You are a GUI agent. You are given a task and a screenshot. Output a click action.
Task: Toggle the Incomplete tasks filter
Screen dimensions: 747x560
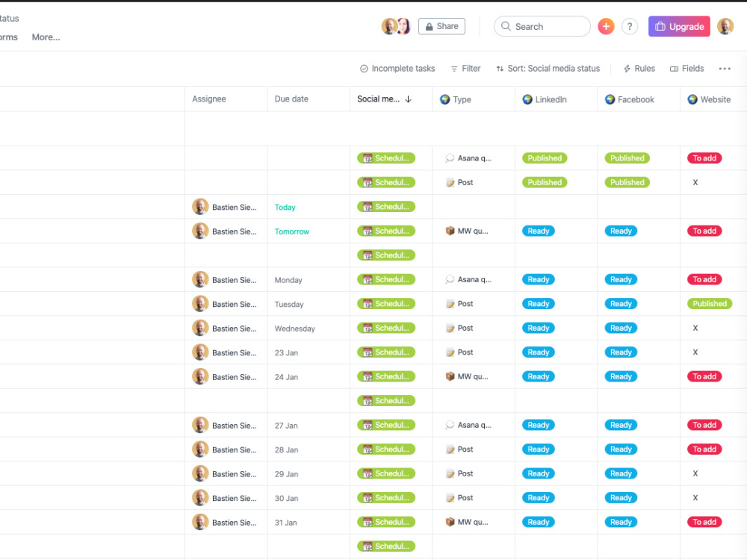[397, 69]
